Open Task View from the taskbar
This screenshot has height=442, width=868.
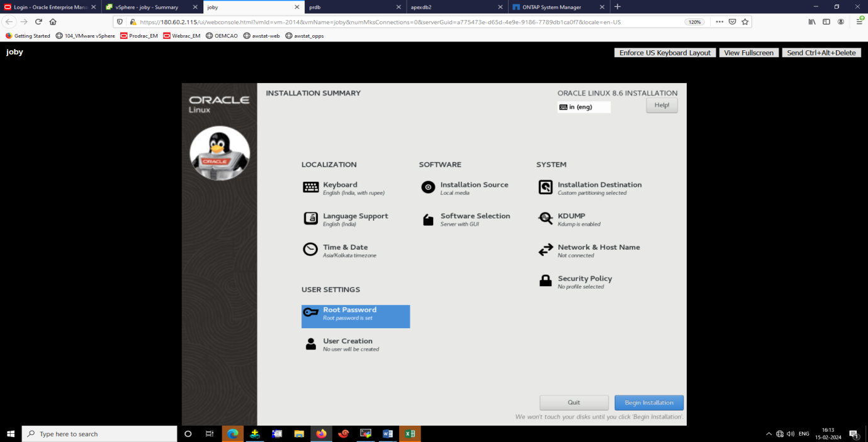210,434
